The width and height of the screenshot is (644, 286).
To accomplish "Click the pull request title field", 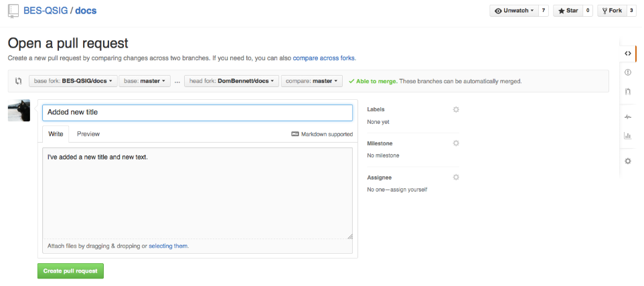I will point(197,112).
